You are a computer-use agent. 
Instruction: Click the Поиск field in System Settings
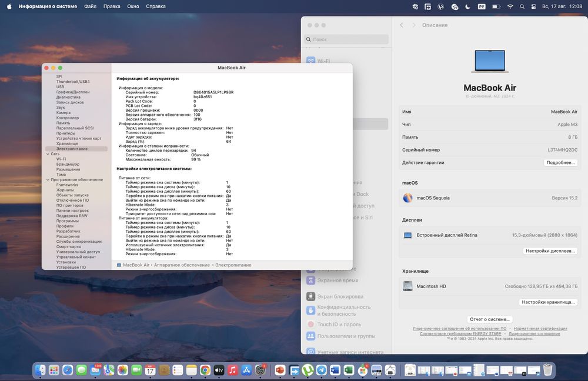point(346,39)
